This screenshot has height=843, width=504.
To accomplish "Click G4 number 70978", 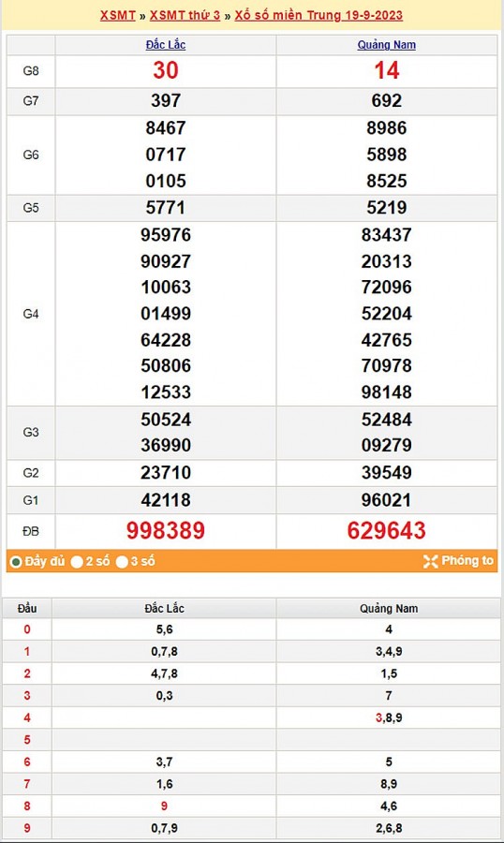I will click(x=387, y=365).
